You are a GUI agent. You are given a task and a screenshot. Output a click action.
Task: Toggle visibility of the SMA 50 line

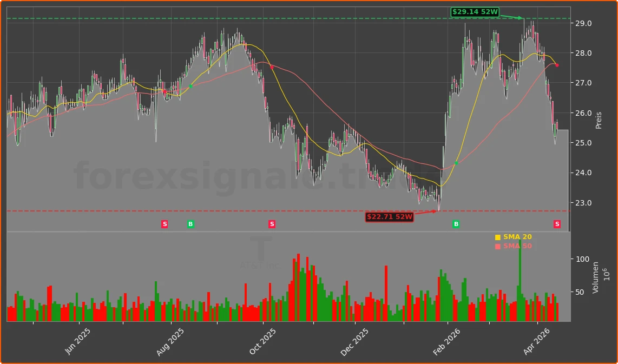pos(516,246)
